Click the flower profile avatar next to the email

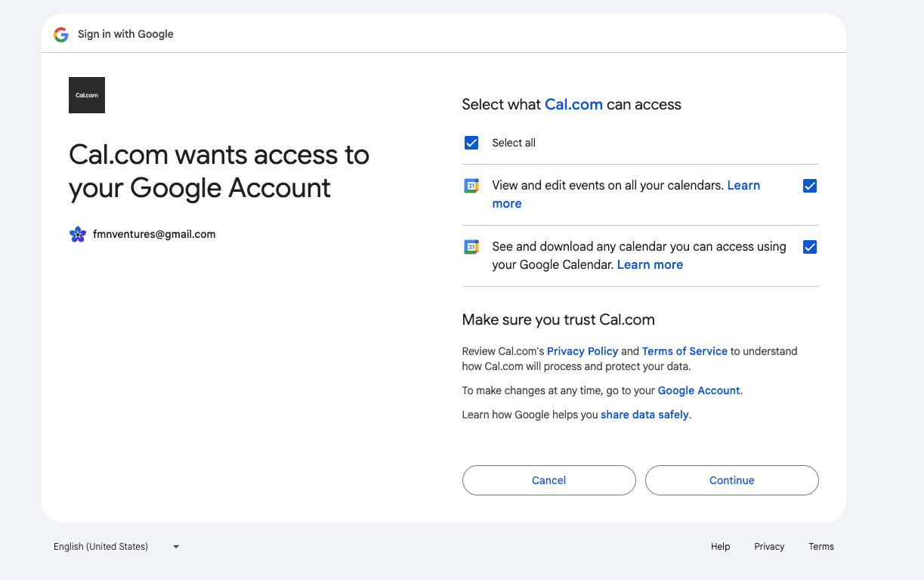point(77,234)
